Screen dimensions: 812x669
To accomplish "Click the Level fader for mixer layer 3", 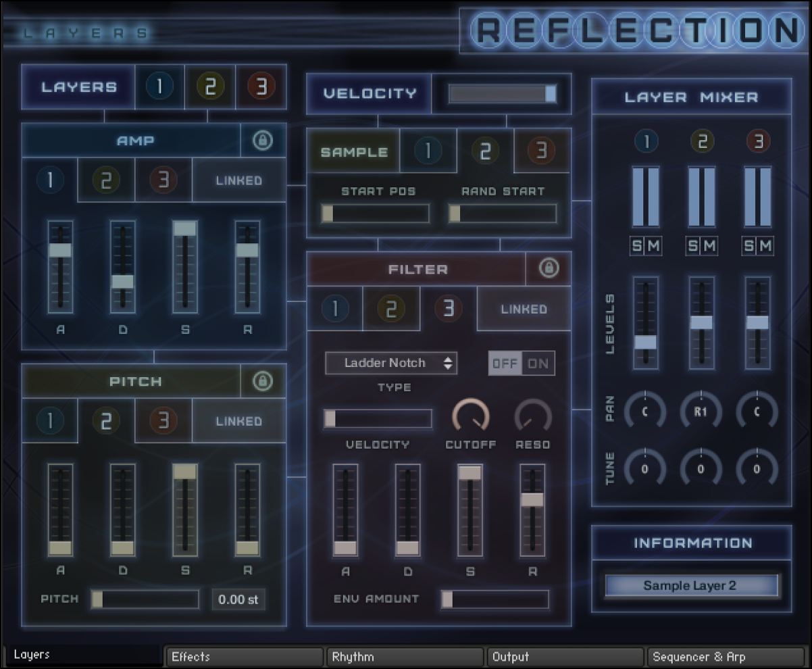I will coord(757,323).
